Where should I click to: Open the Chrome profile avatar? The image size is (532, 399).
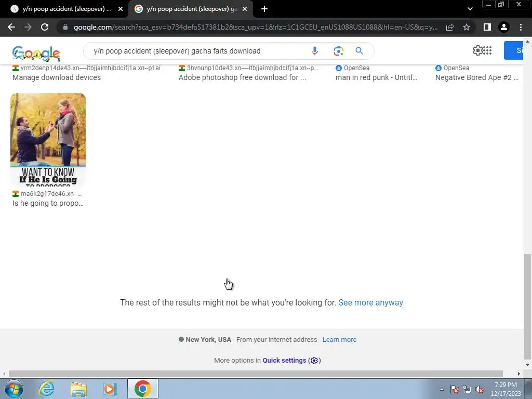click(x=504, y=27)
